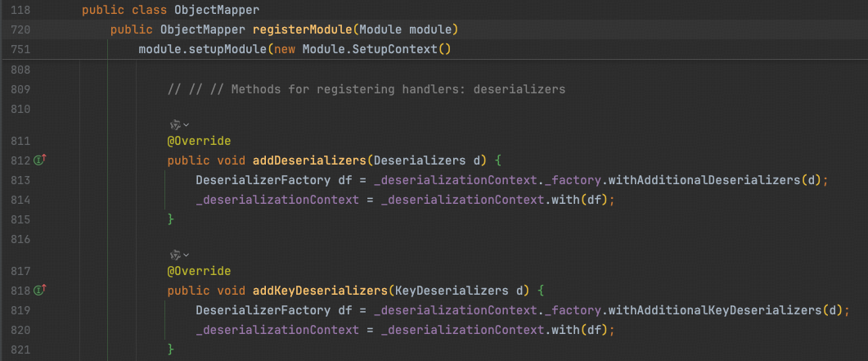Click line number 813 in the gutter
The width and height of the screenshot is (868, 361).
(x=21, y=180)
